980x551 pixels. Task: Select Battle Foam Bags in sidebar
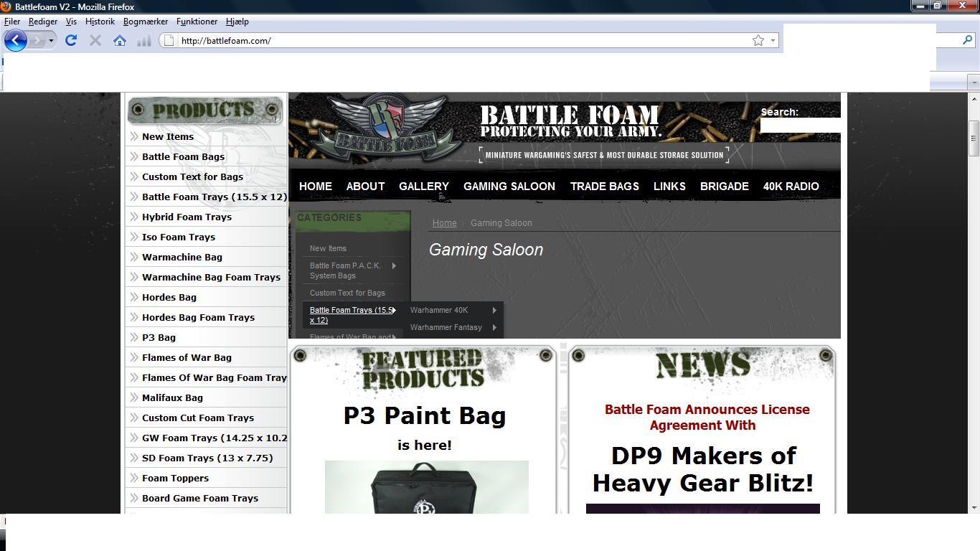tap(184, 156)
